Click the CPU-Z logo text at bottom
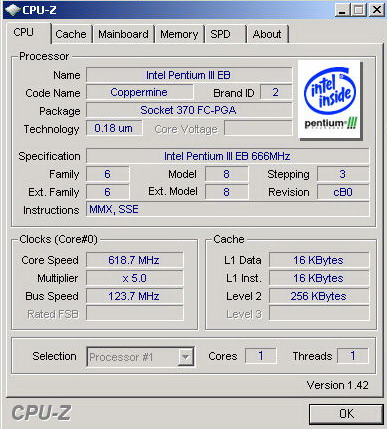 (41, 413)
